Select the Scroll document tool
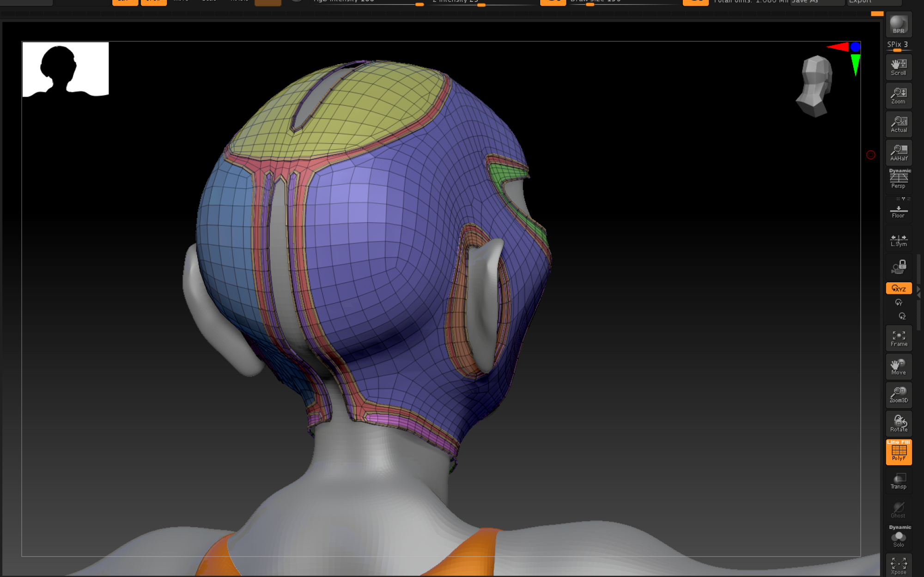The width and height of the screenshot is (924, 577). click(899, 67)
